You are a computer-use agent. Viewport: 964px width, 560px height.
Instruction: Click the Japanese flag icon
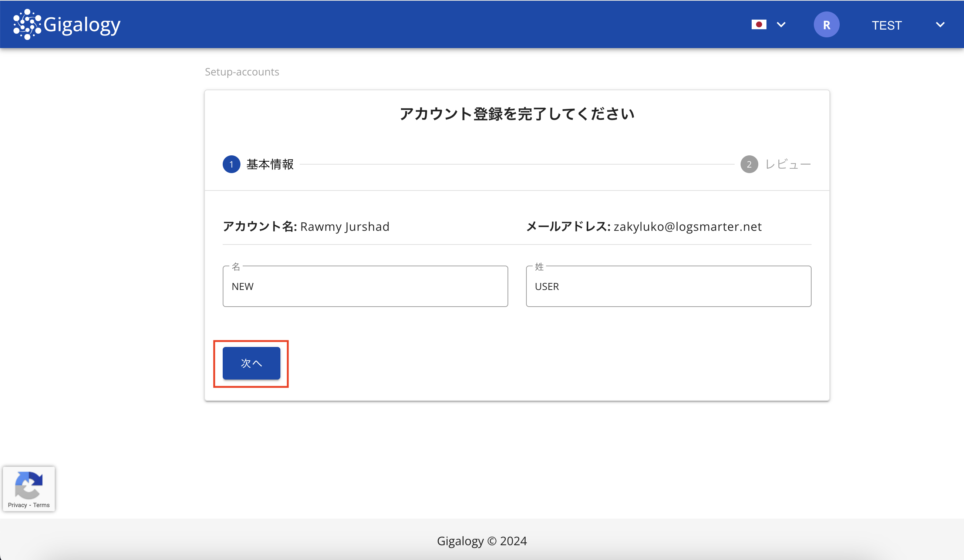tap(759, 24)
